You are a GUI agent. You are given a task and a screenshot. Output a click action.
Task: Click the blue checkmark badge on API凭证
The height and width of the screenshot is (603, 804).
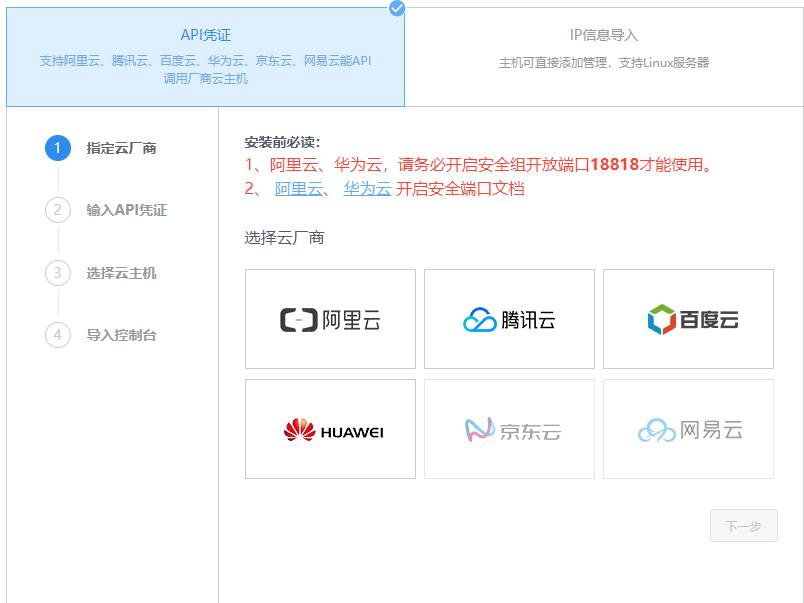pos(397,8)
